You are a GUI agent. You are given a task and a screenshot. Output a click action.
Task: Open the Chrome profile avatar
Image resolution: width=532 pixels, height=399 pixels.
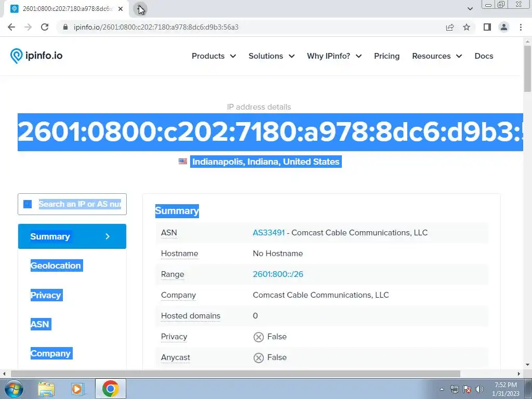pyautogui.click(x=504, y=27)
